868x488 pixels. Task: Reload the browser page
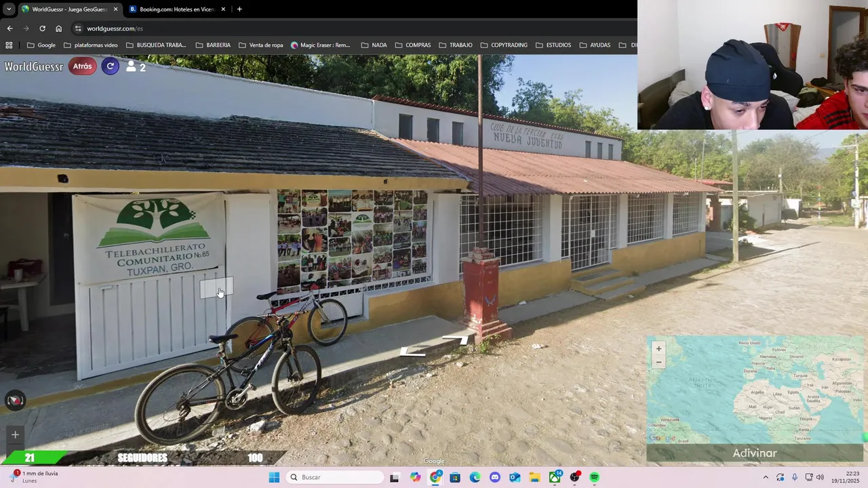coord(42,28)
